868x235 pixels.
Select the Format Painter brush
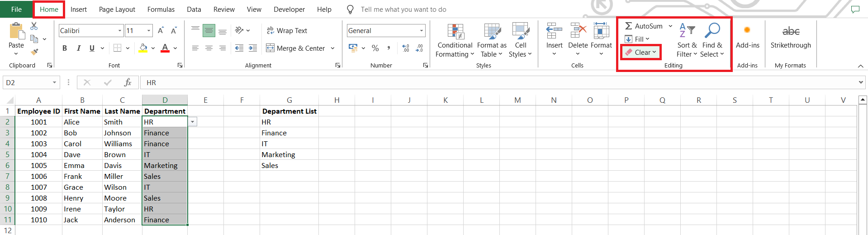[34, 52]
